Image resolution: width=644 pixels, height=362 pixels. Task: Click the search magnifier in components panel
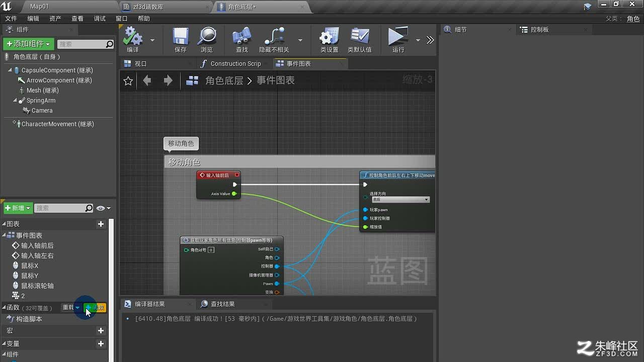click(110, 44)
